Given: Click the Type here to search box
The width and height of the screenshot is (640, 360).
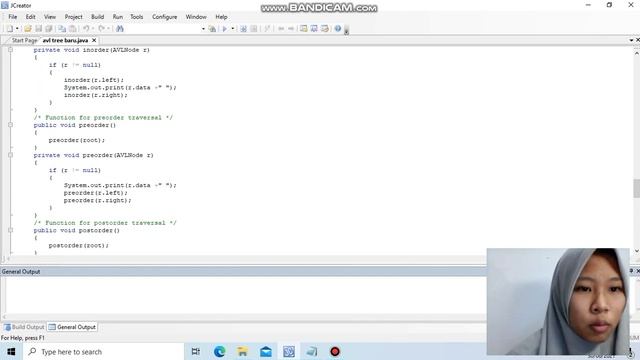Looking at the screenshot, I should (103, 352).
